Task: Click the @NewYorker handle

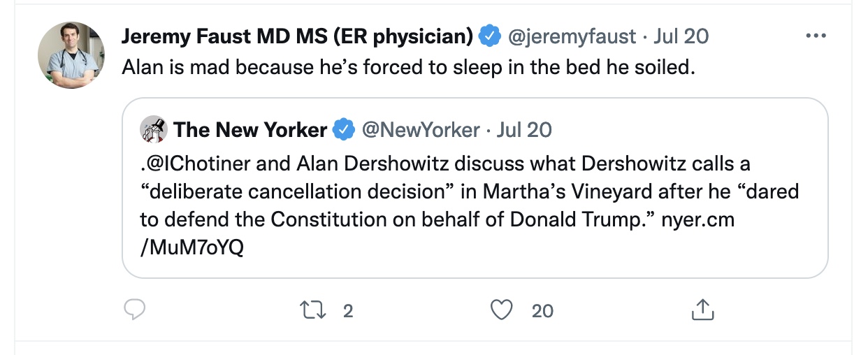Action: pyautogui.click(x=419, y=129)
